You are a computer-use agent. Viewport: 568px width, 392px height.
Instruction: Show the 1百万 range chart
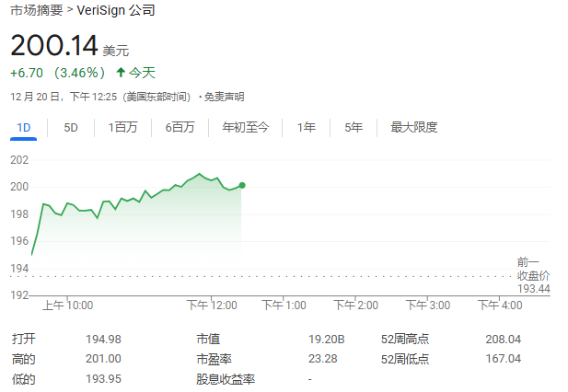[x=122, y=127]
